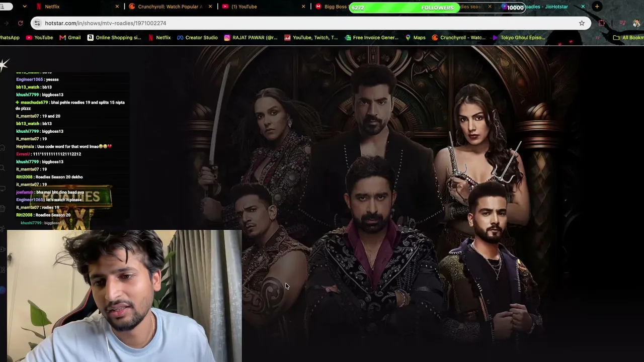Click joefamm's "bha mai bht dino" message

pyautogui.click(x=50, y=192)
